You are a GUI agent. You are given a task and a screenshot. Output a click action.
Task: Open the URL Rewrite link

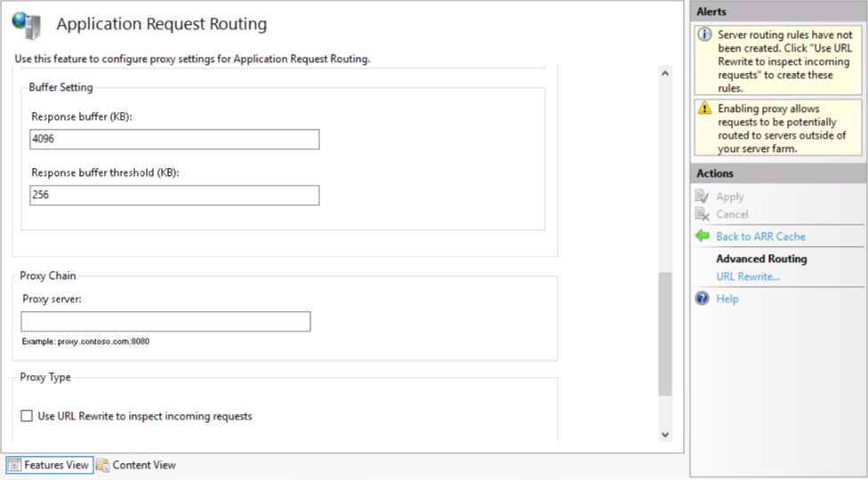(x=748, y=276)
